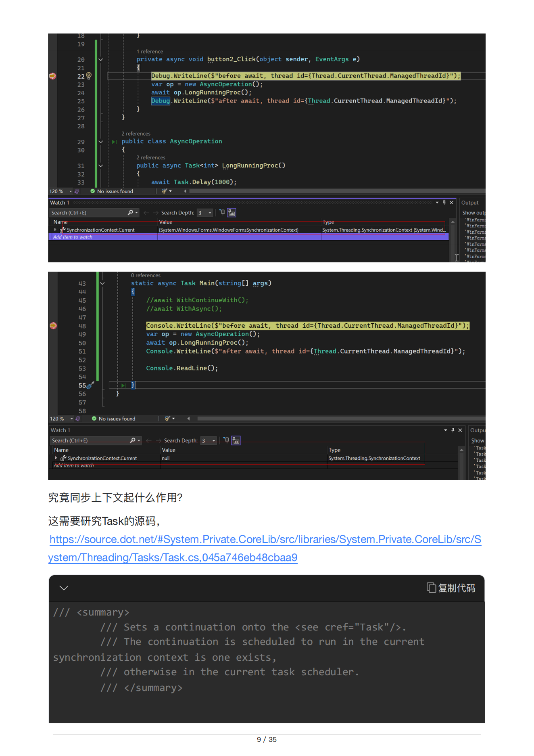This screenshot has height=756, width=534.
Task: Open the 120 % zoom dropdown in lower editor
Action: 72,419
